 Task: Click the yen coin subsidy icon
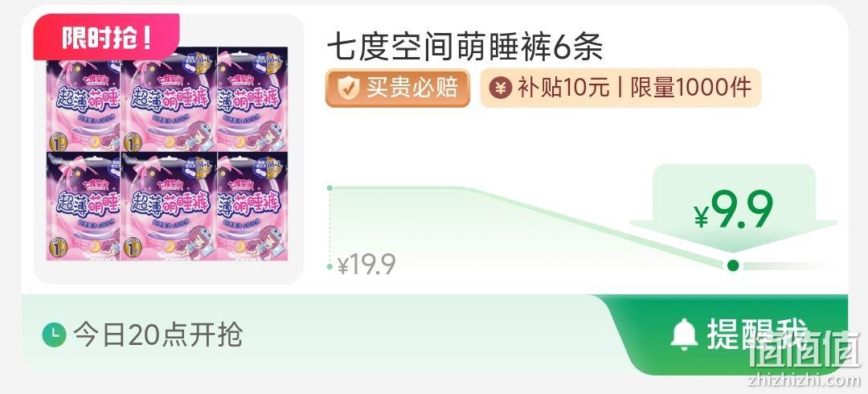click(x=500, y=88)
